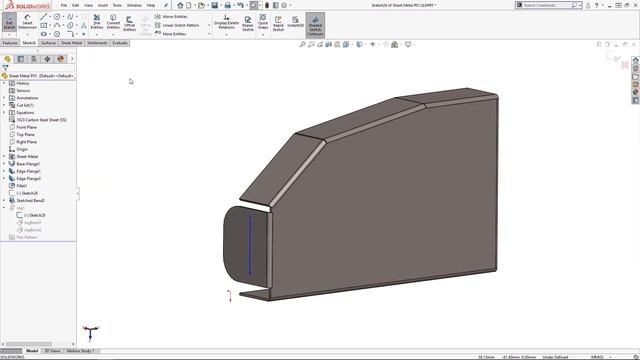Click the Quick Snaps tool

click(263, 22)
